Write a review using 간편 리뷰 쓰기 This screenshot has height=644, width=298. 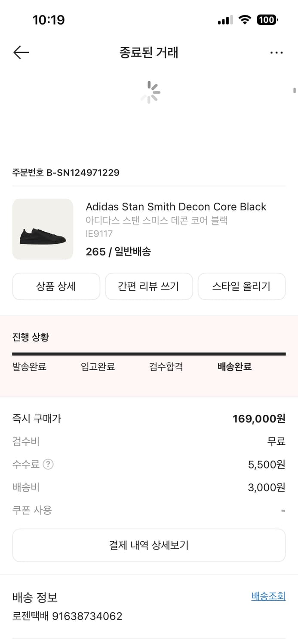149,286
